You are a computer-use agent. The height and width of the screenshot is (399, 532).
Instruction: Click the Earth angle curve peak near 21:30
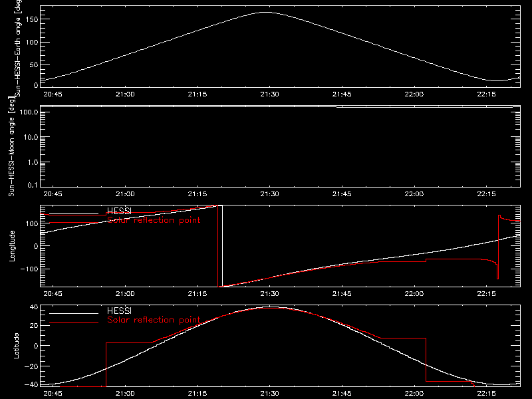coord(267,12)
